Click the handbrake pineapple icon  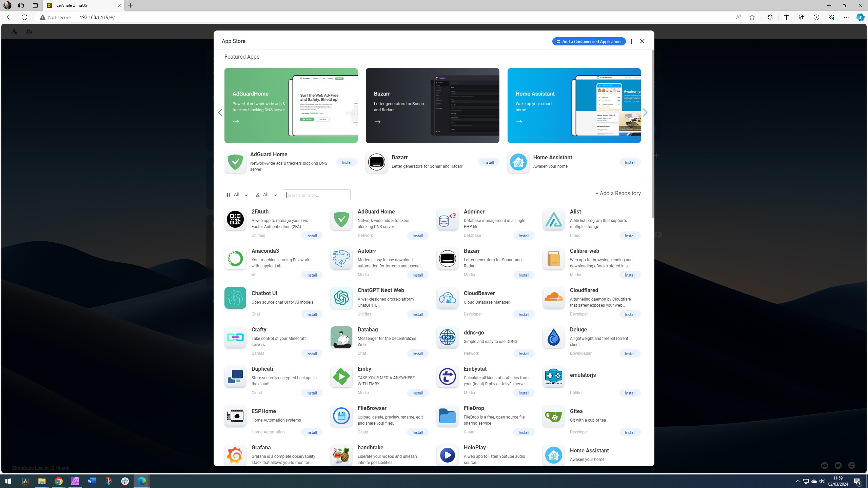point(341,455)
